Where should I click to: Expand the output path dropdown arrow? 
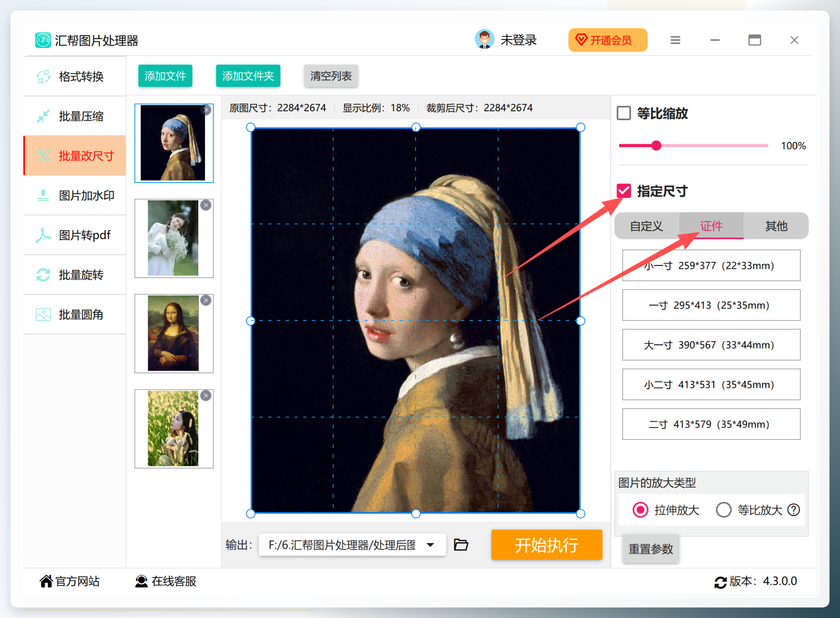(x=431, y=545)
